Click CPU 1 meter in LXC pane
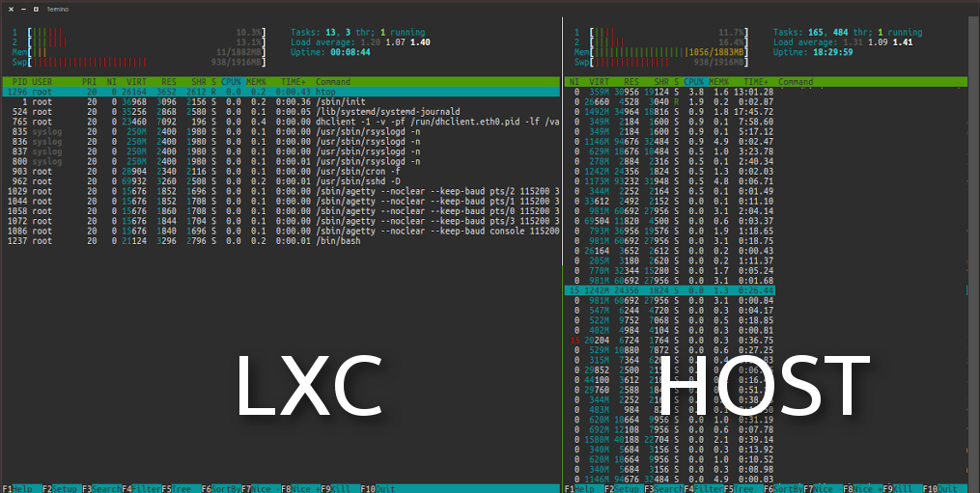 pyautogui.click(x=139, y=33)
